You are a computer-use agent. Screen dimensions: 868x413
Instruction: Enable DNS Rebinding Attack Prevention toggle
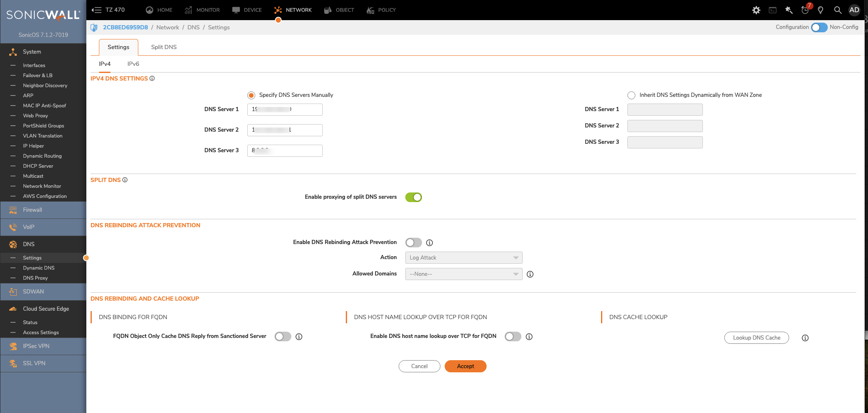pos(413,243)
